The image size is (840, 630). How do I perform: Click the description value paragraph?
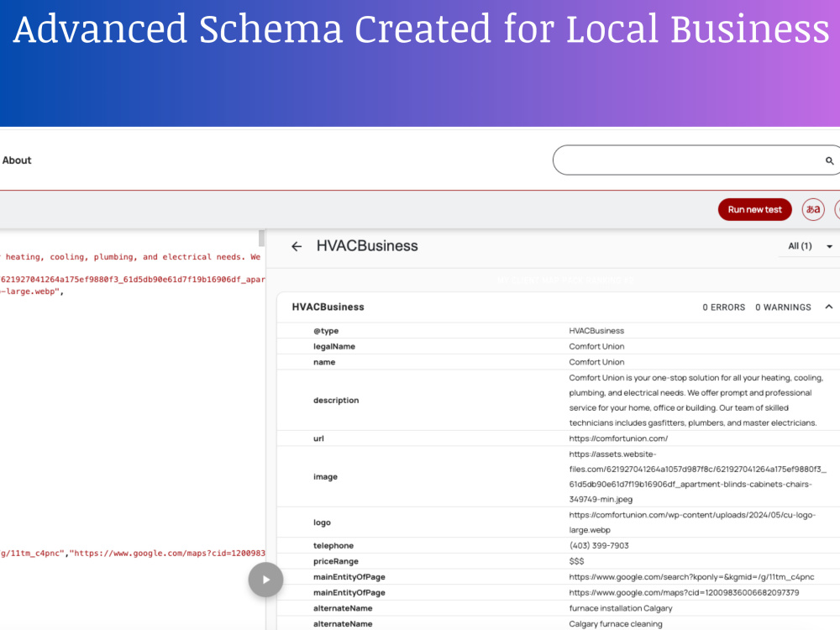(x=696, y=400)
